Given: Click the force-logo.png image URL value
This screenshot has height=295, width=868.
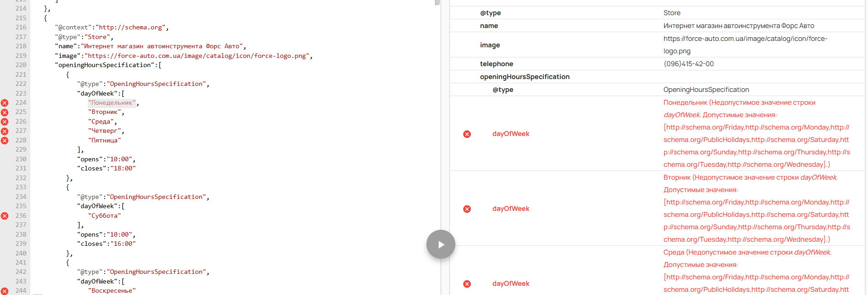Looking at the screenshot, I should (x=745, y=45).
